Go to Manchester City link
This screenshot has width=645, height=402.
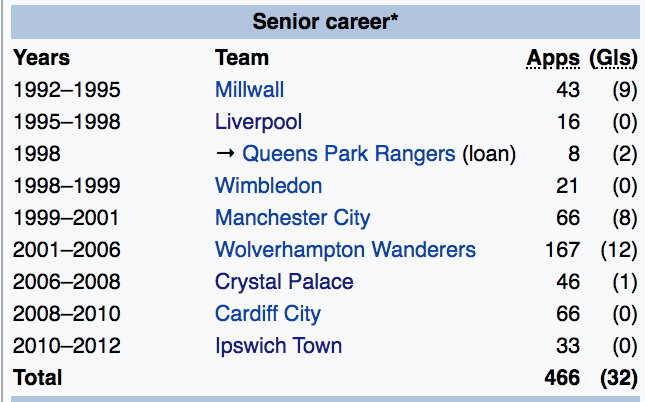point(292,218)
